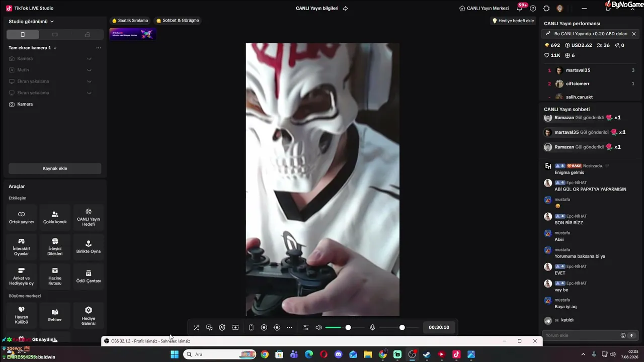Viewport: 644px width, 362px height.
Task: Open the Windows Start menu
Action: pos(175,354)
